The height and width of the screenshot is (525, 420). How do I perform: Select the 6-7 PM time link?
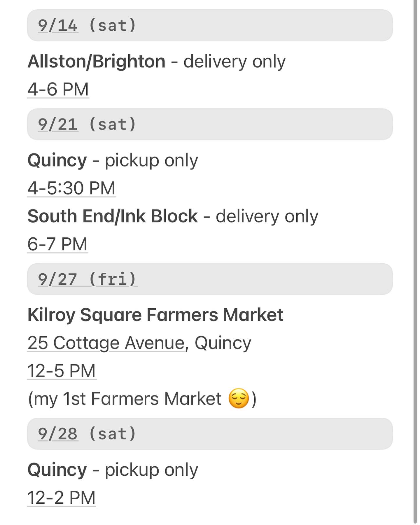coord(57,244)
